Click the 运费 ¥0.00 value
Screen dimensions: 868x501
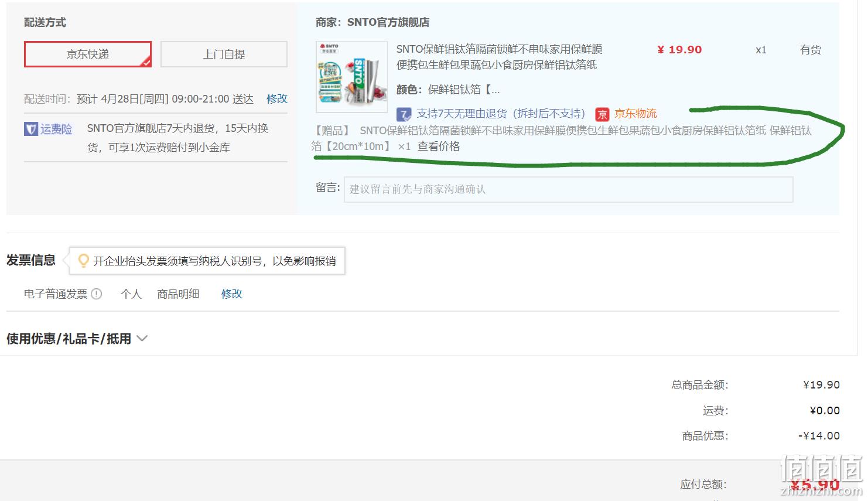[825, 411]
